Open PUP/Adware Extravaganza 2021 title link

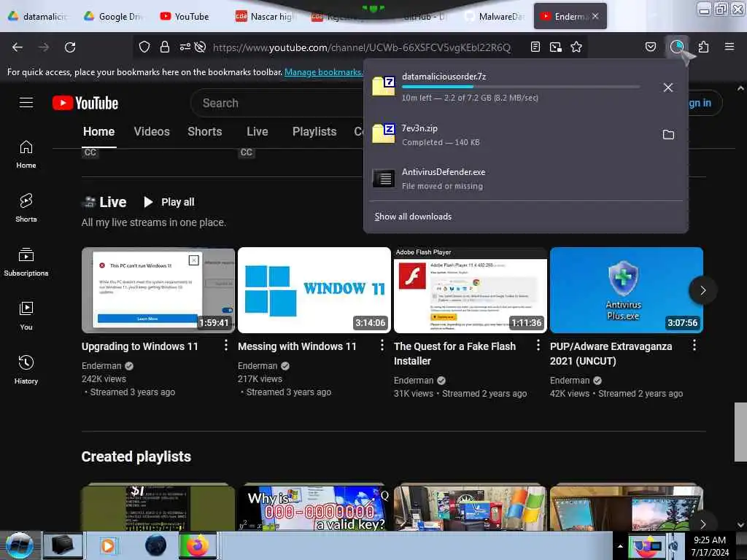tap(611, 354)
